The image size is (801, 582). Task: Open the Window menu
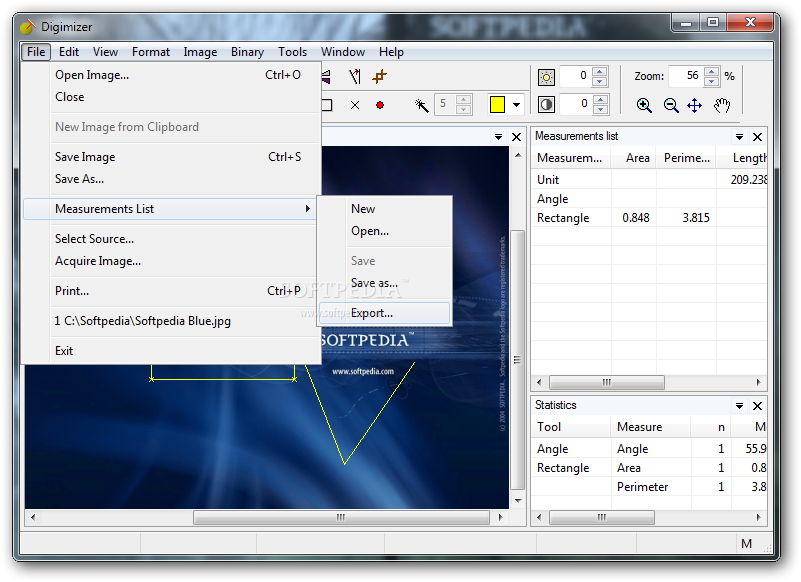(343, 52)
